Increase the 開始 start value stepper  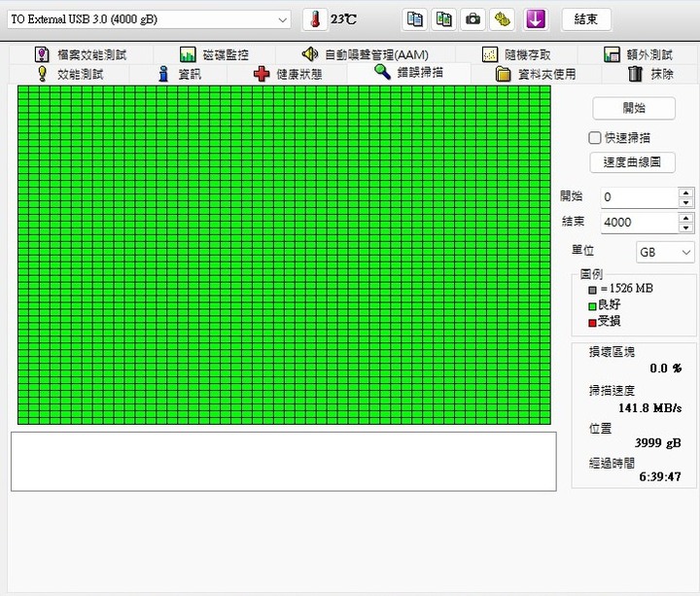(685, 193)
